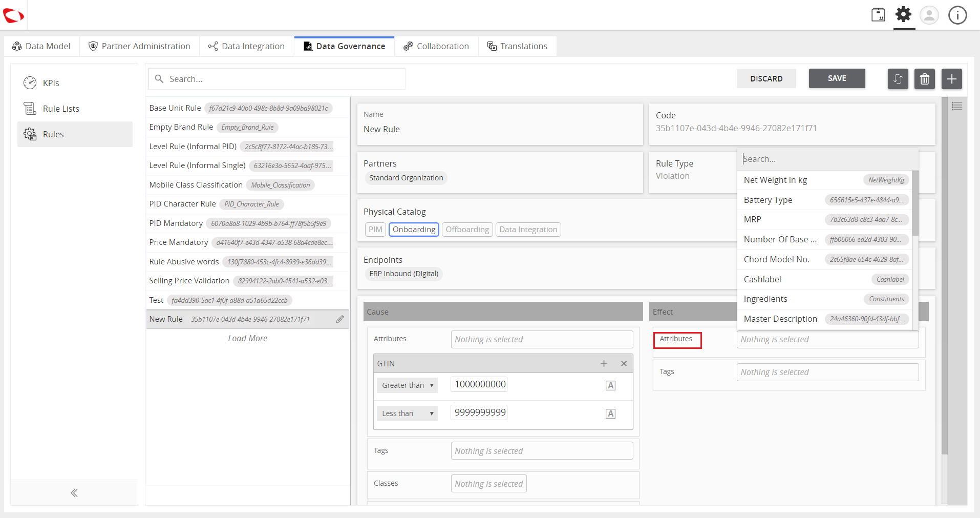Image resolution: width=980 pixels, height=518 pixels.
Task: Click the red company logo icon
Action: click(13, 15)
